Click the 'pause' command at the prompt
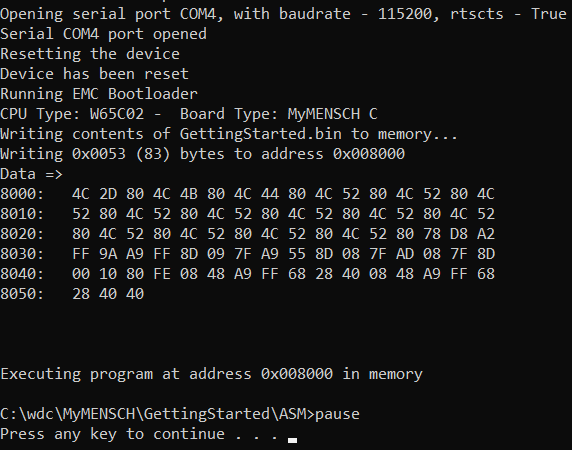The image size is (572, 450). point(337,415)
